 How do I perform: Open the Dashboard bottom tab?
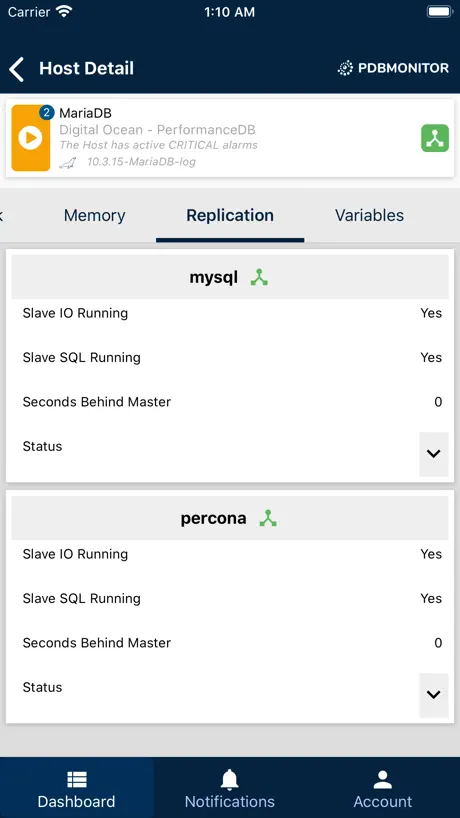[77, 788]
